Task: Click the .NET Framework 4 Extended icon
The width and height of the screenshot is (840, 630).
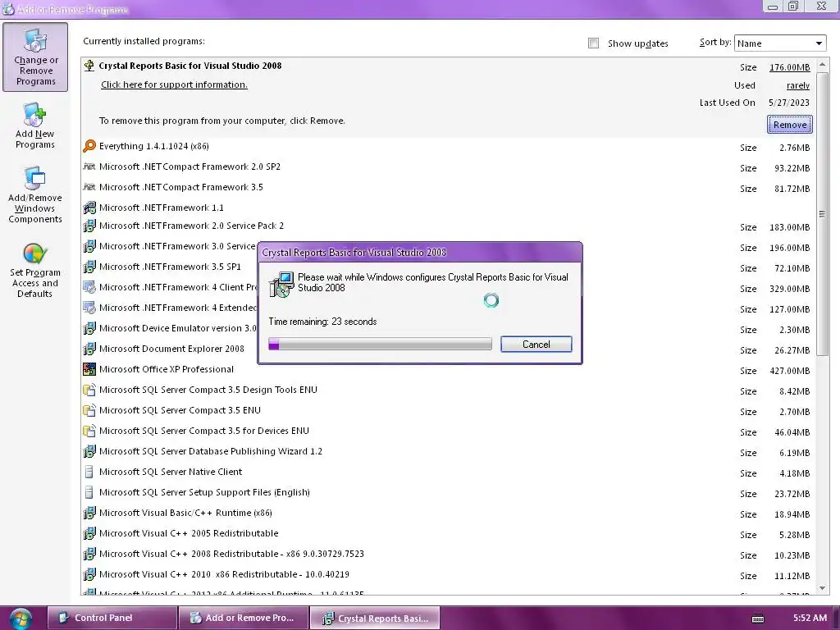Action: (x=89, y=308)
